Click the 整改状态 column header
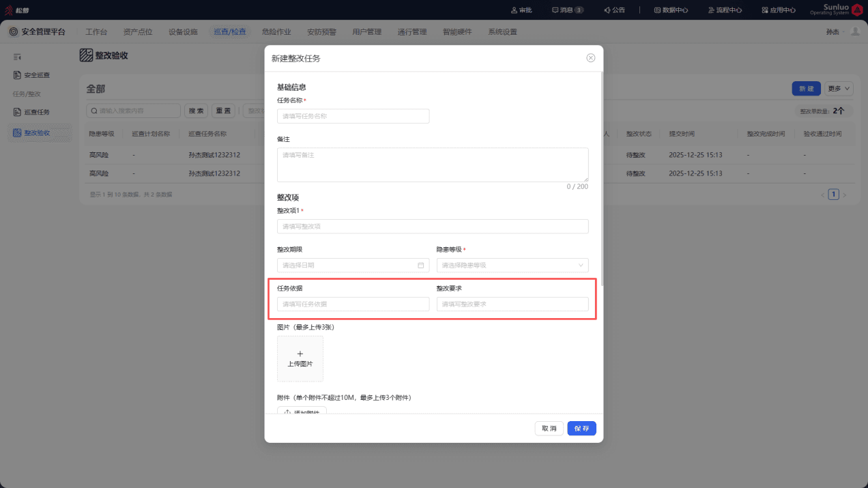This screenshot has width=868, height=488. click(639, 134)
